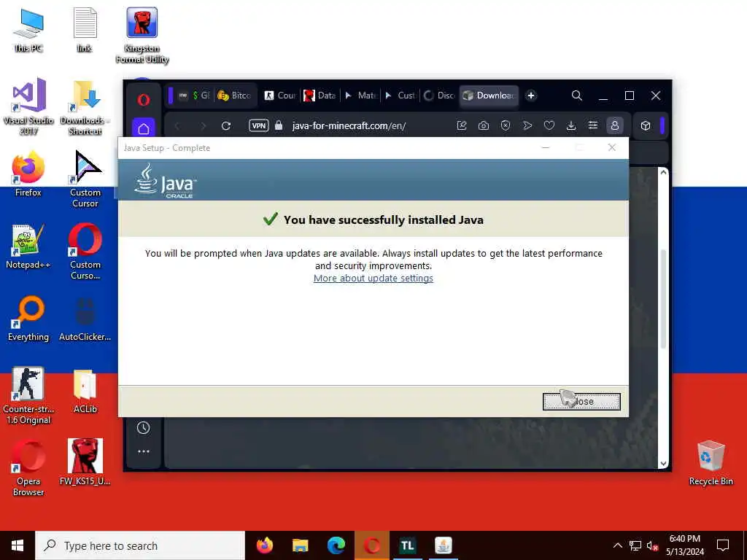Select Counter-strike 1.6 Original shortcut
The height and width of the screenshot is (560, 747).
tap(28, 395)
